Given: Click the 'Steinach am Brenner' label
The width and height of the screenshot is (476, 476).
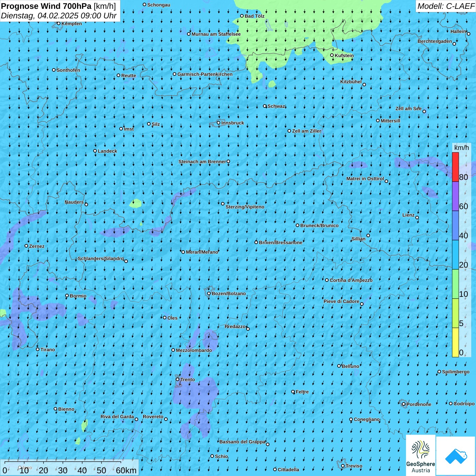Looking at the screenshot, I should point(202,161).
